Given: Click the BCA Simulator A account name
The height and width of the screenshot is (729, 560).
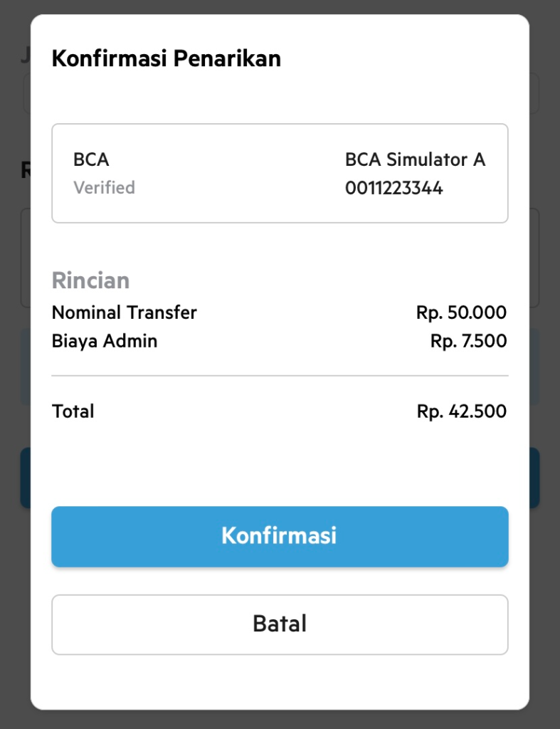Looking at the screenshot, I should pos(415,159).
